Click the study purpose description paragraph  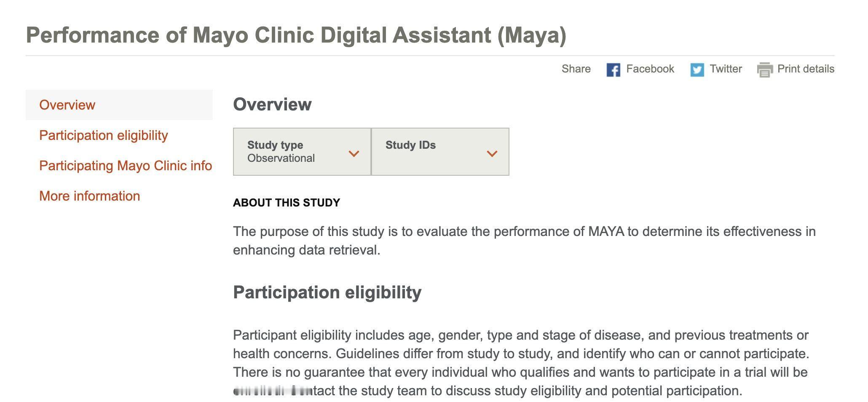(x=525, y=241)
